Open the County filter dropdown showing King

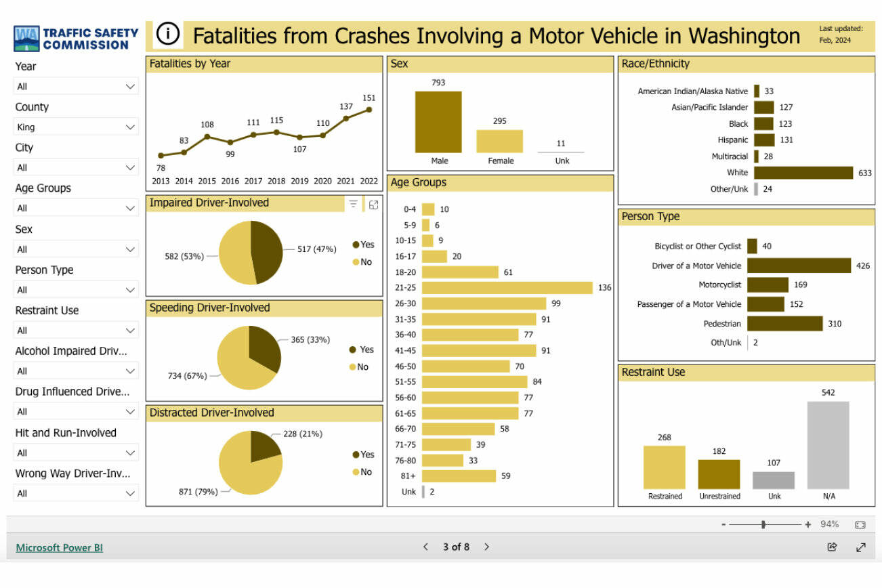(75, 127)
